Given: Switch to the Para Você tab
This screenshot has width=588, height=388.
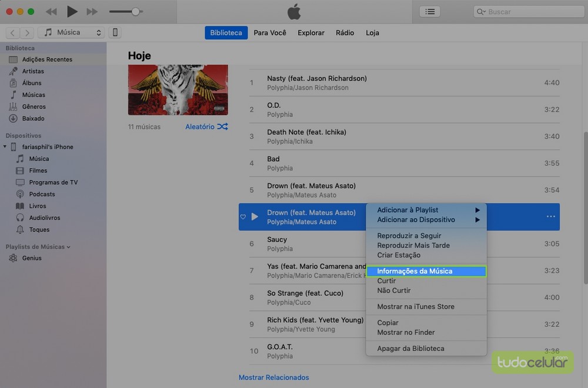Looking at the screenshot, I should click(270, 33).
